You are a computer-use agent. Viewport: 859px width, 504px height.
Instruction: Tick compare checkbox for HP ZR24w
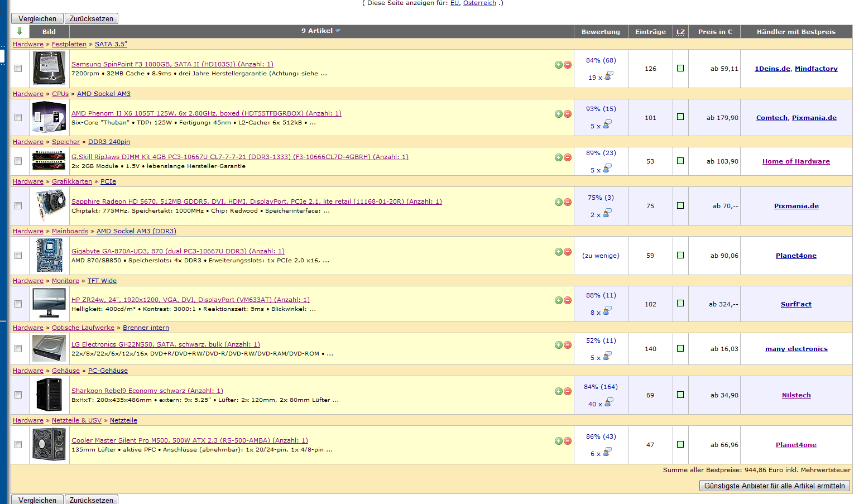[x=18, y=304]
